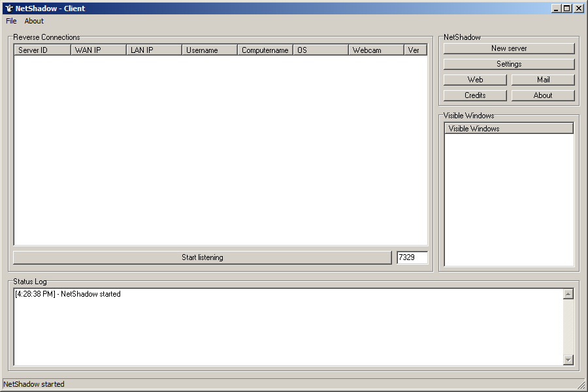Open Settings from the NetShadow panel
The image size is (588, 392).
pyautogui.click(x=509, y=64)
